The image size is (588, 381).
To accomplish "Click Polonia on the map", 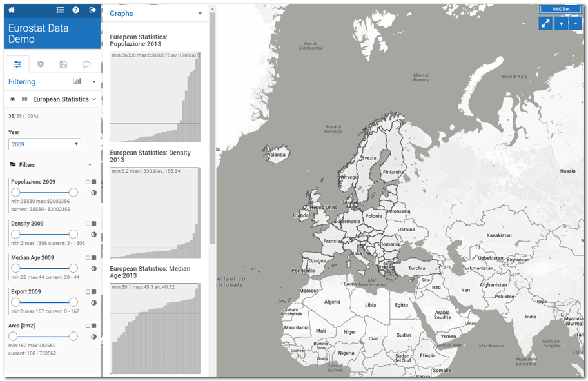I will pos(373,216).
